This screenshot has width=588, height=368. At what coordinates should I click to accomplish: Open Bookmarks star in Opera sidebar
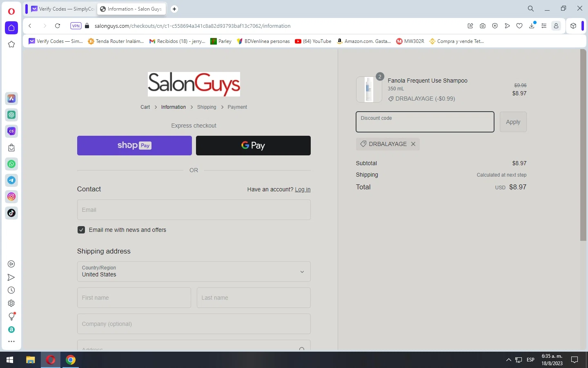pos(11,44)
